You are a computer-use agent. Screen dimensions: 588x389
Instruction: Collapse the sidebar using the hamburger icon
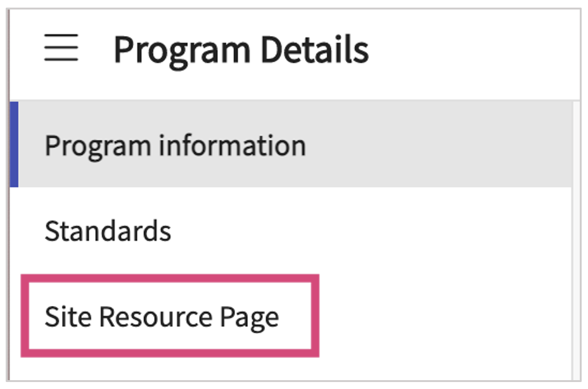pos(61,49)
